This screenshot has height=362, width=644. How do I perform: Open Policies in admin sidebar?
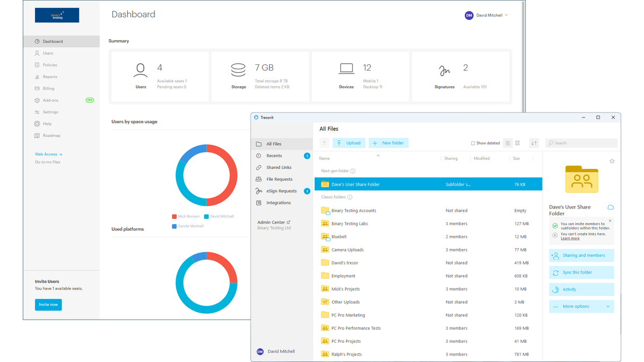pyautogui.click(x=50, y=65)
